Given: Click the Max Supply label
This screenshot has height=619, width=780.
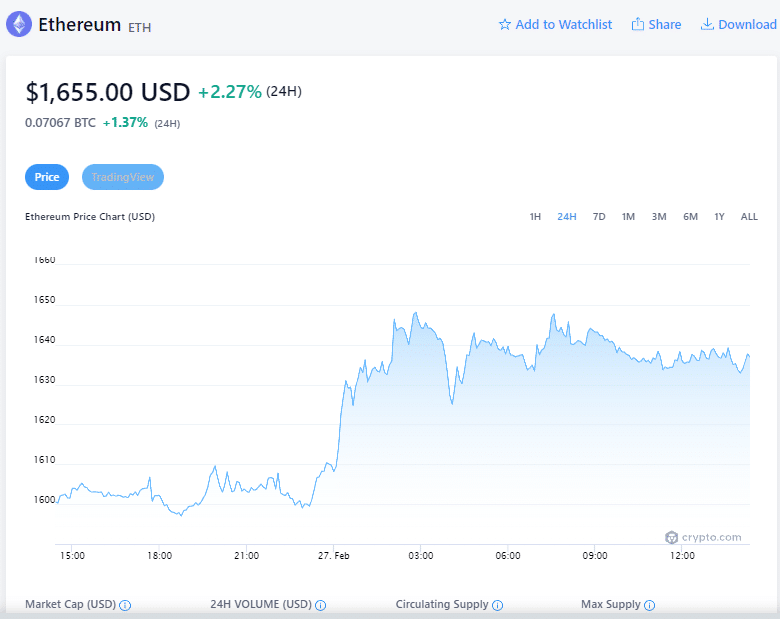Looking at the screenshot, I should point(611,604).
